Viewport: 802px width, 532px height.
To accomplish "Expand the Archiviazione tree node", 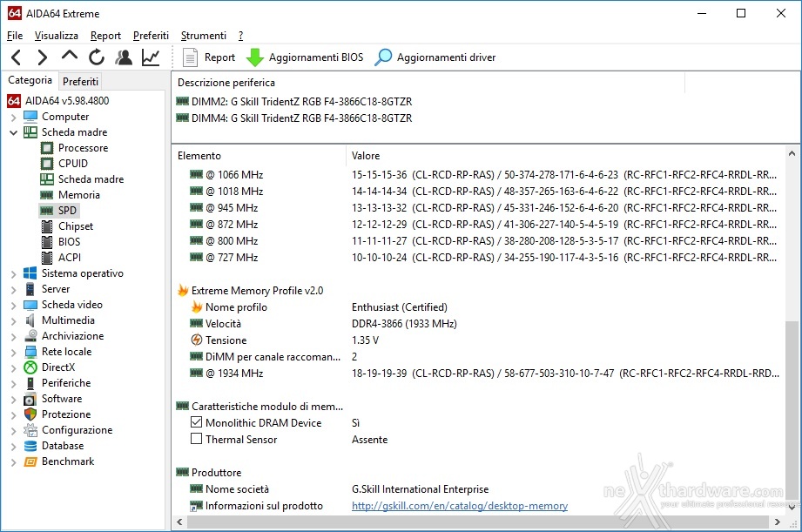I will pyautogui.click(x=13, y=337).
